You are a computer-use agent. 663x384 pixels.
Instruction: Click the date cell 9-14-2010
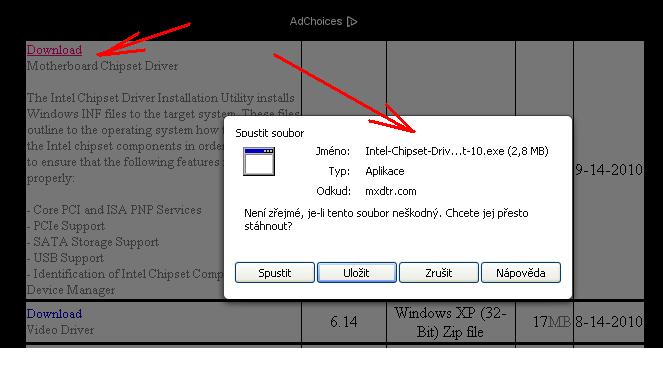pyautogui.click(x=609, y=170)
